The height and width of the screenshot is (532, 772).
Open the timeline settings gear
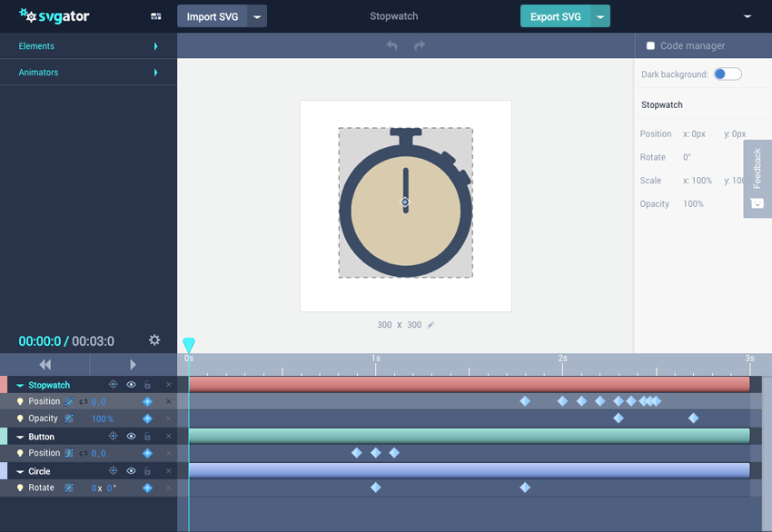tap(154, 340)
